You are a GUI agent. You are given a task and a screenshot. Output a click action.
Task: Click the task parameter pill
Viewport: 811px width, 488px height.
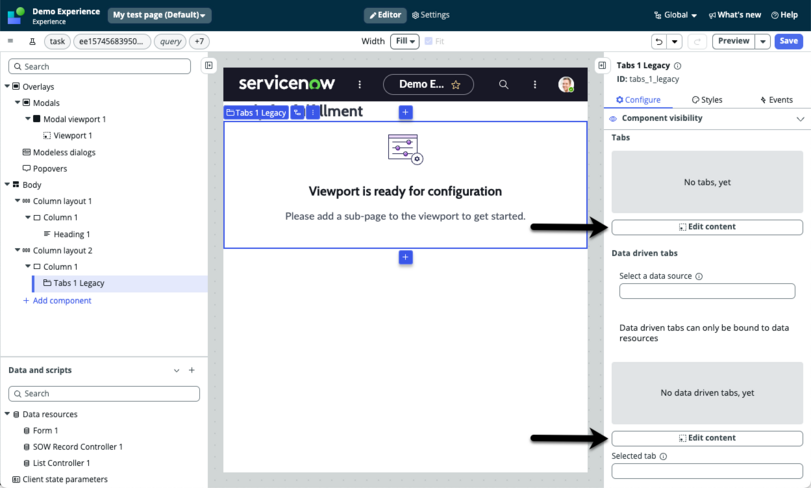tap(57, 41)
